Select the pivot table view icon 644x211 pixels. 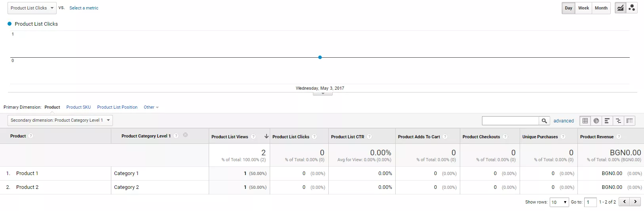(x=629, y=121)
